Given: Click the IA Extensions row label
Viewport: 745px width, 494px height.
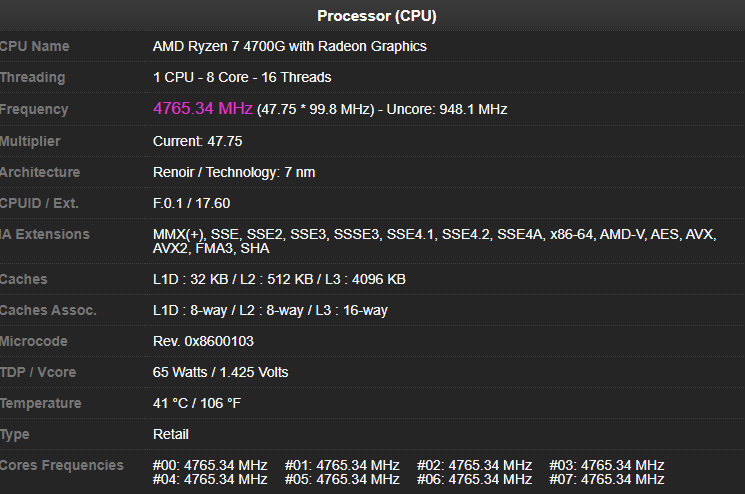Looking at the screenshot, I should coord(45,234).
